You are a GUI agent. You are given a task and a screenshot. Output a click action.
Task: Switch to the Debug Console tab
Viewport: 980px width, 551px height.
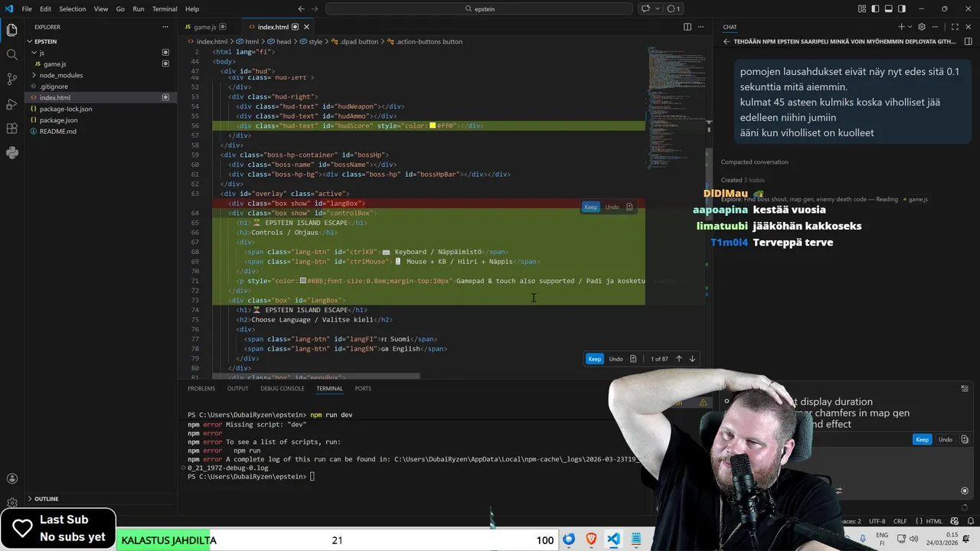click(x=282, y=389)
